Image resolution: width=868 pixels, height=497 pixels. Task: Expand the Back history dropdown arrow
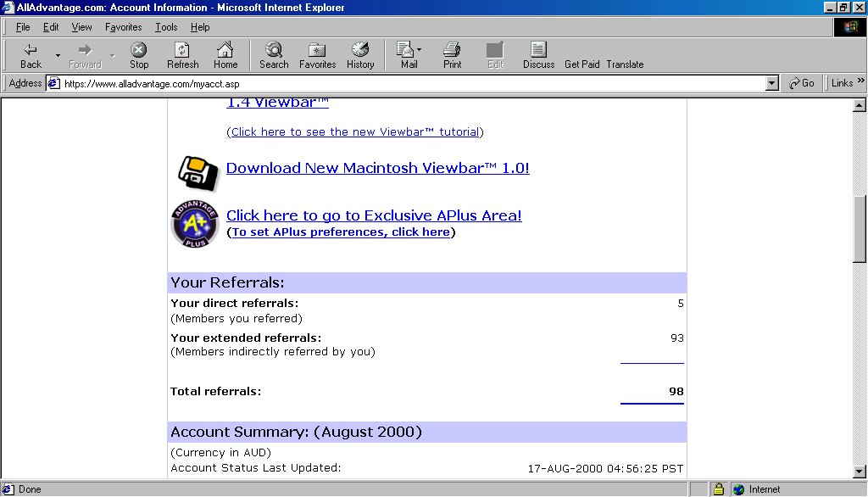point(58,55)
